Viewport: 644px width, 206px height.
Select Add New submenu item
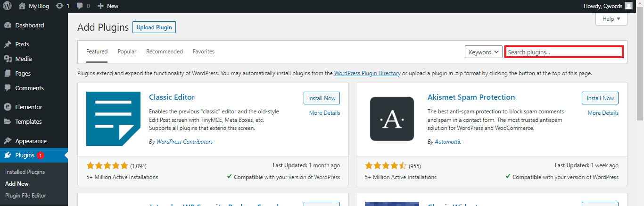tap(17, 184)
